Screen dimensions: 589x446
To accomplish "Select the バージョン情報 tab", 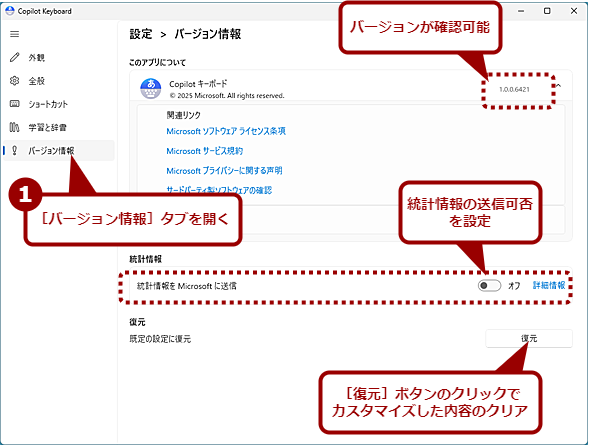I will (59, 151).
